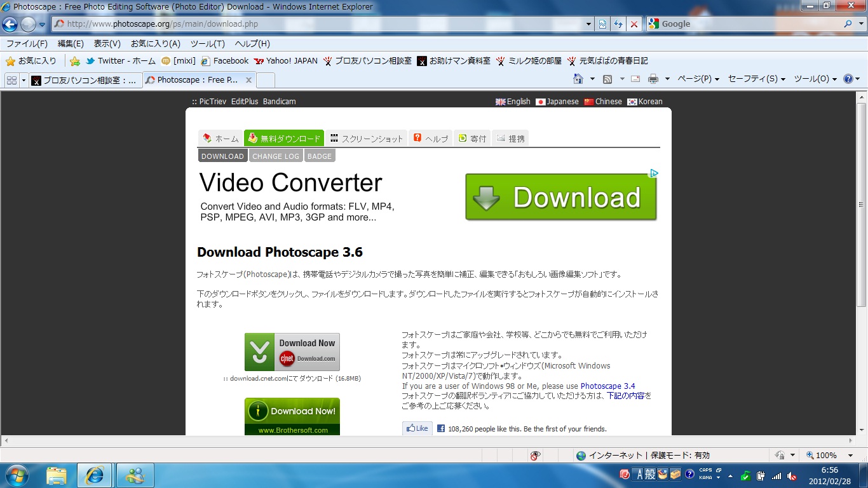Open ページ(P) command bar menu
The height and width of the screenshot is (488, 868).
point(698,79)
